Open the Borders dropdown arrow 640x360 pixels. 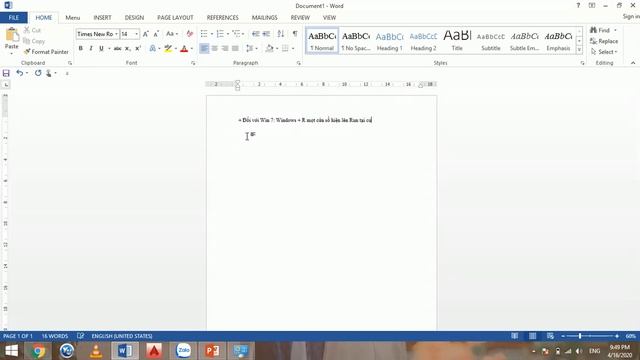point(293,49)
